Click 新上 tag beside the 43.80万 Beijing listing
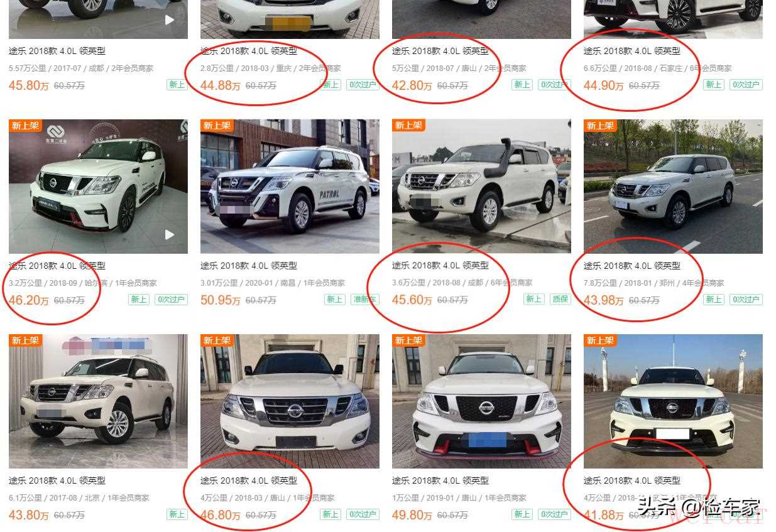 click(x=177, y=514)
